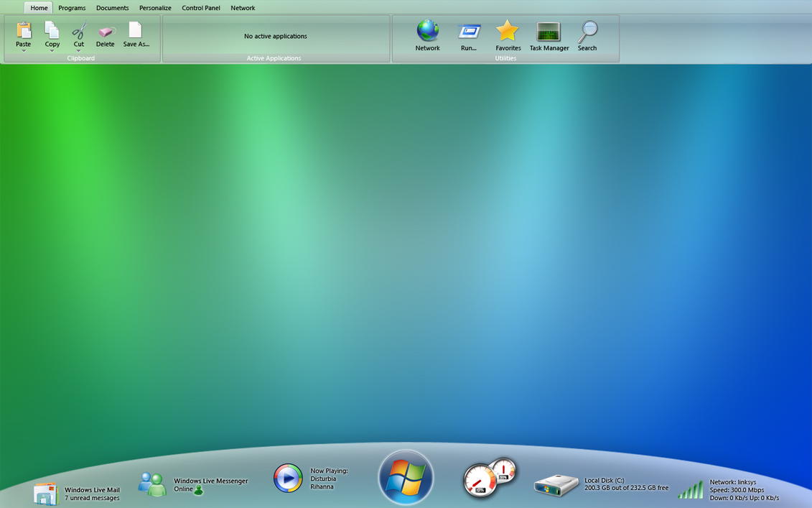Click the Now Playing media player icon
This screenshot has height=508, width=812.
coord(288,478)
